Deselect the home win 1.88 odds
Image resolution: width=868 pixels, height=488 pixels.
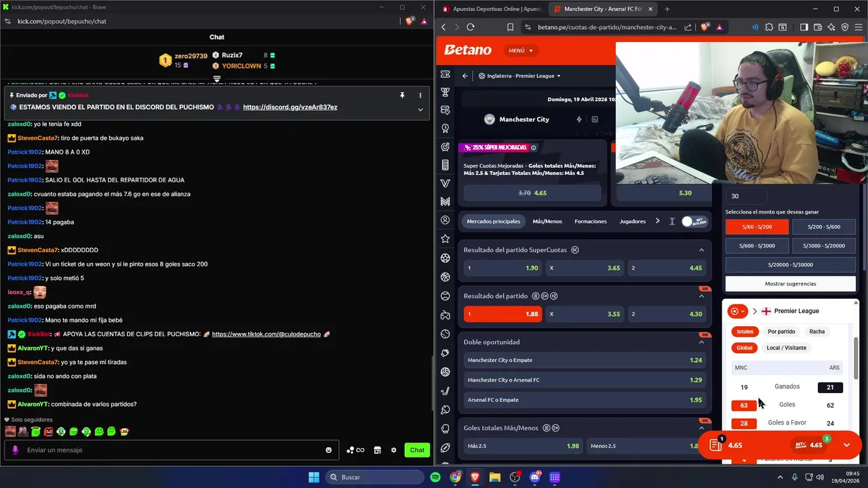click(x=502, y=314)
